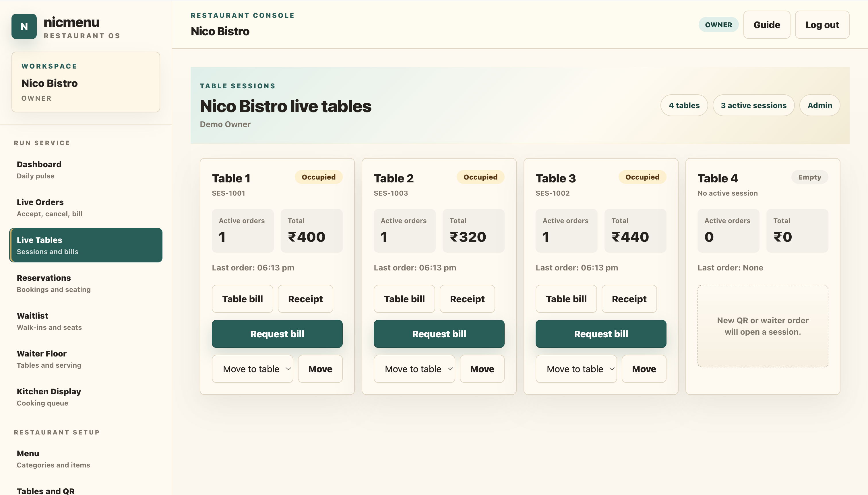Request bill for Table 3

[x=601, y=334]
